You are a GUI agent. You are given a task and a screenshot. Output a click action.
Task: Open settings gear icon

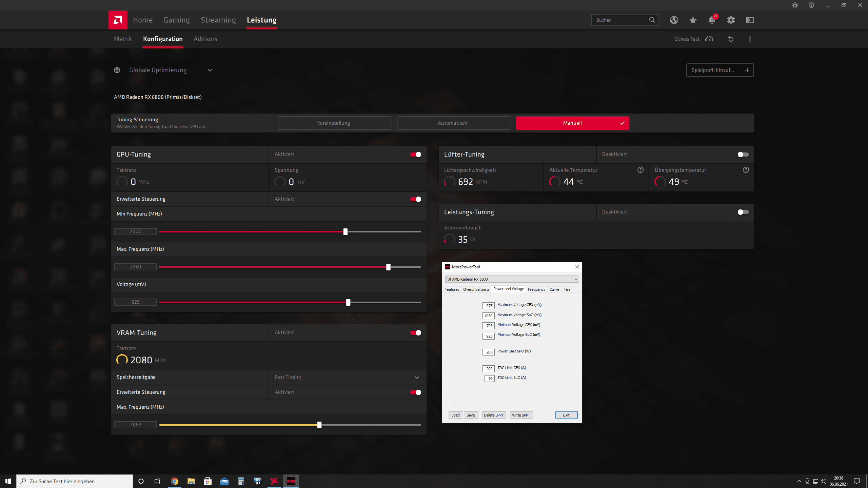tap(731, 20)
